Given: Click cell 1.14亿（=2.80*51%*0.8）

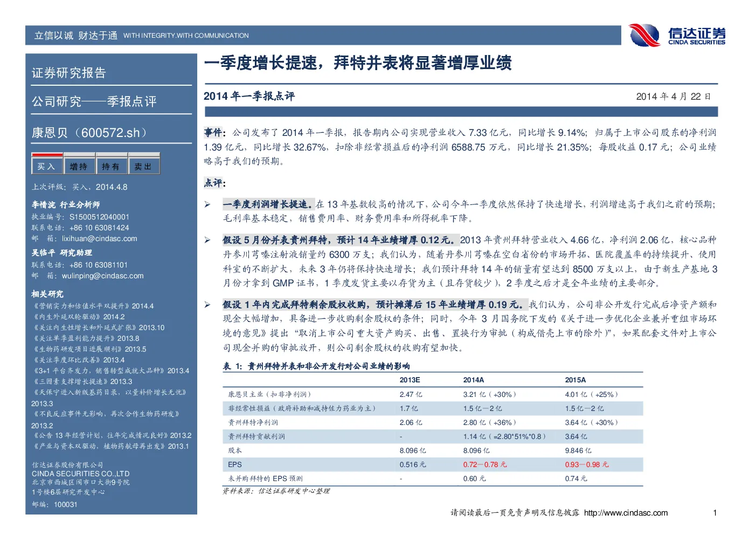Looking at the screenshot, I should pos(505,436).
